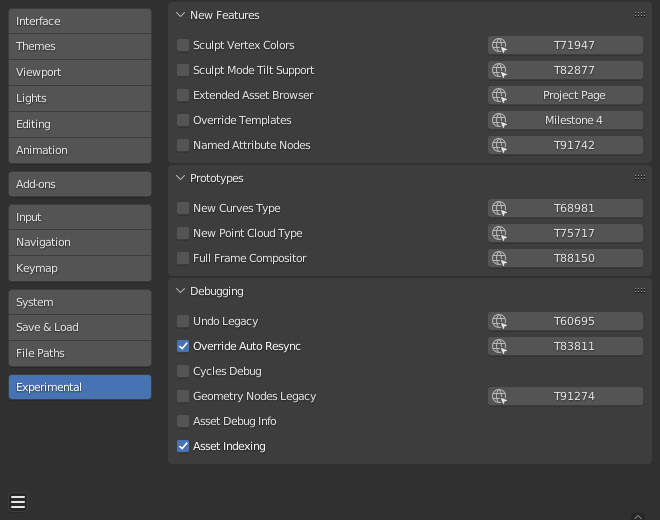Enable Override Templates checkbox
660x520 pixels.
183,120
